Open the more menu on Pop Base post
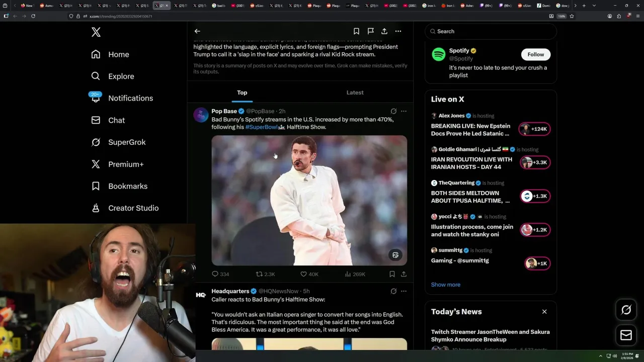This screenshot has height=362, width=644. pos(404,111)
